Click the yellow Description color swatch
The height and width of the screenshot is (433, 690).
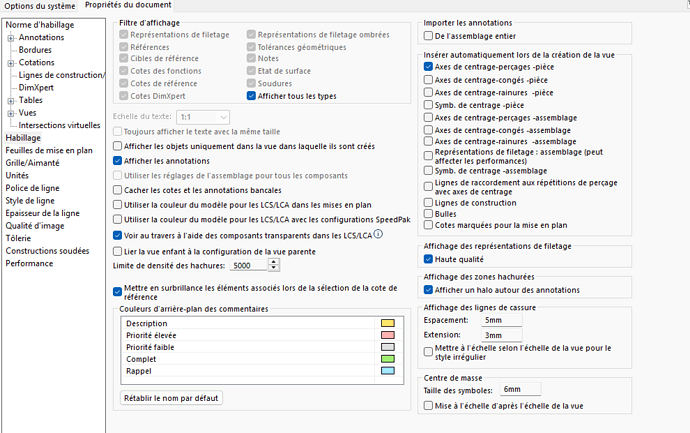(x=387, y=324)
